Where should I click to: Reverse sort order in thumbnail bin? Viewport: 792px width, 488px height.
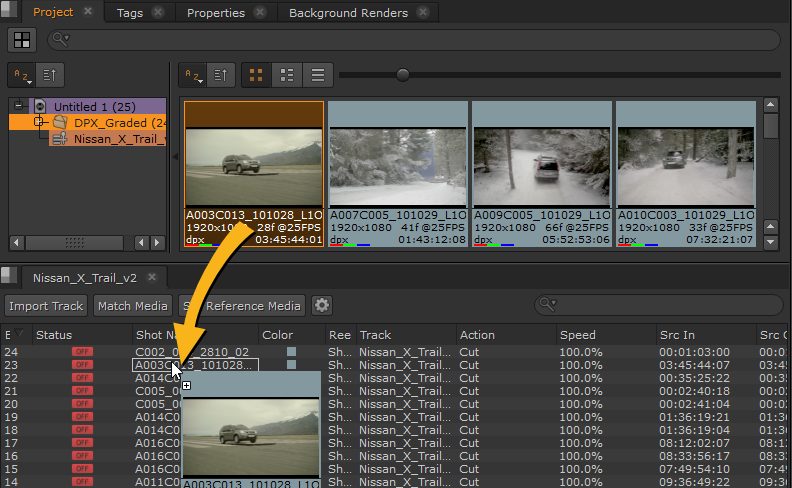(x=222, y=75)
